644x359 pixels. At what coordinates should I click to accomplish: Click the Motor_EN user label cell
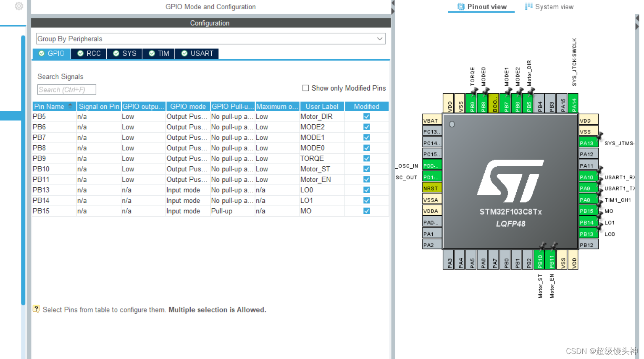click(322, 180)
